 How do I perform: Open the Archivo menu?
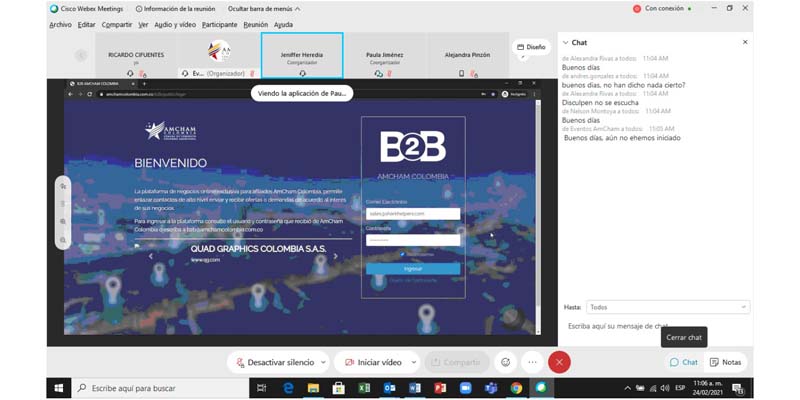[60, 24]
